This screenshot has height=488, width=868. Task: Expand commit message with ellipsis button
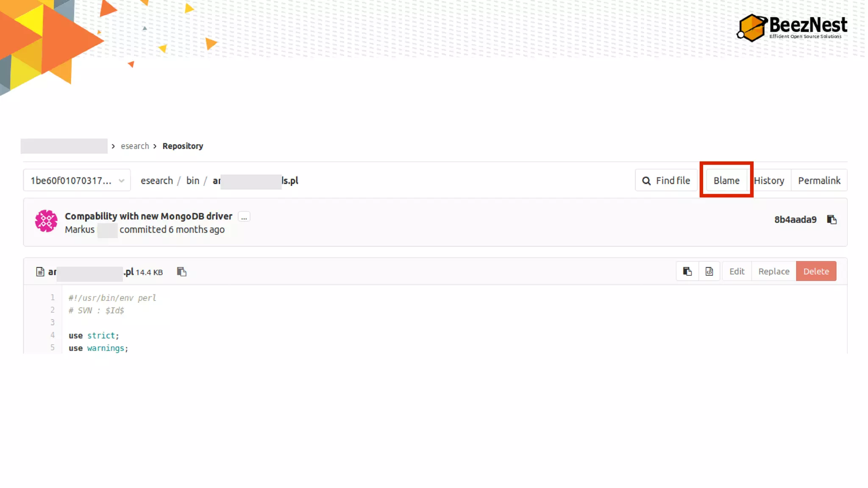[244, 217]
